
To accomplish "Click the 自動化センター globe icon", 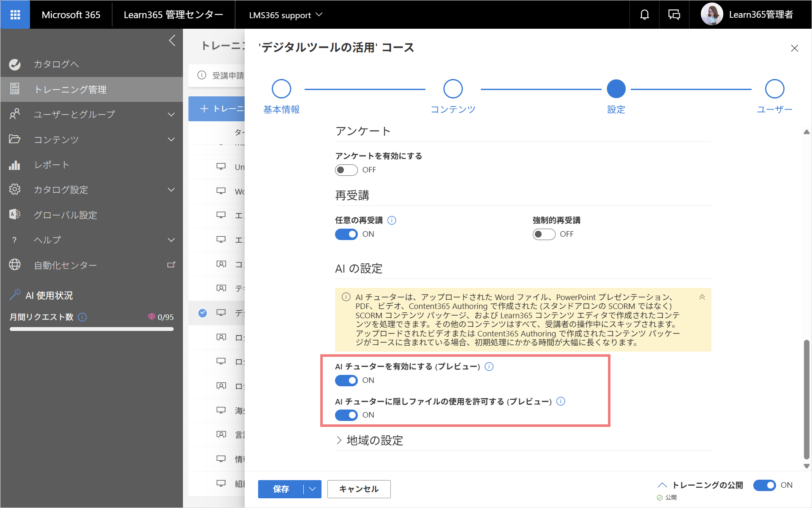I will (x=15, y=265).
